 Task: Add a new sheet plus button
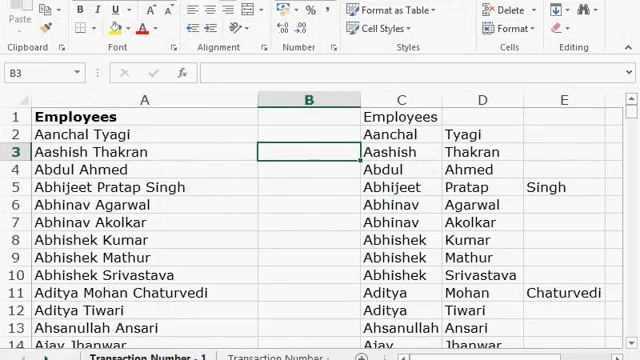coord(361,358)
